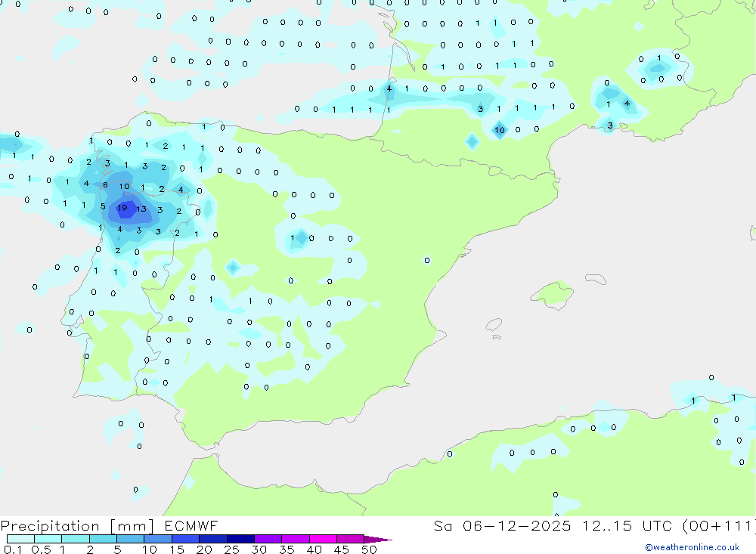Click the map value '19' over Galicia
This screenshot has width=756, height=554.
coord(122,208)
